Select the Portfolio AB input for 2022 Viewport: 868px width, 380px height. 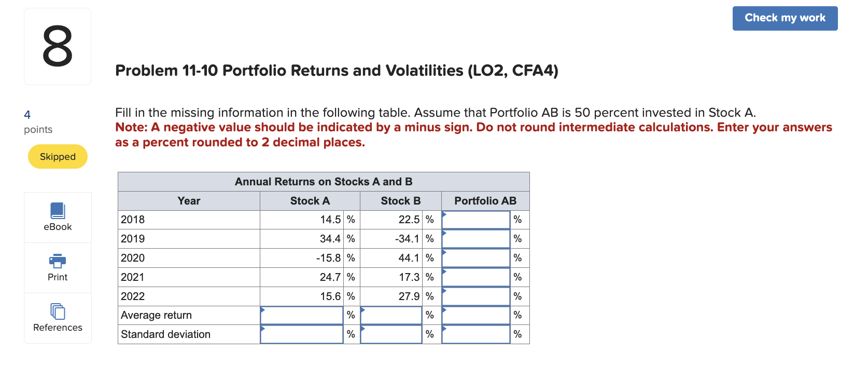(x=475, y=296)
